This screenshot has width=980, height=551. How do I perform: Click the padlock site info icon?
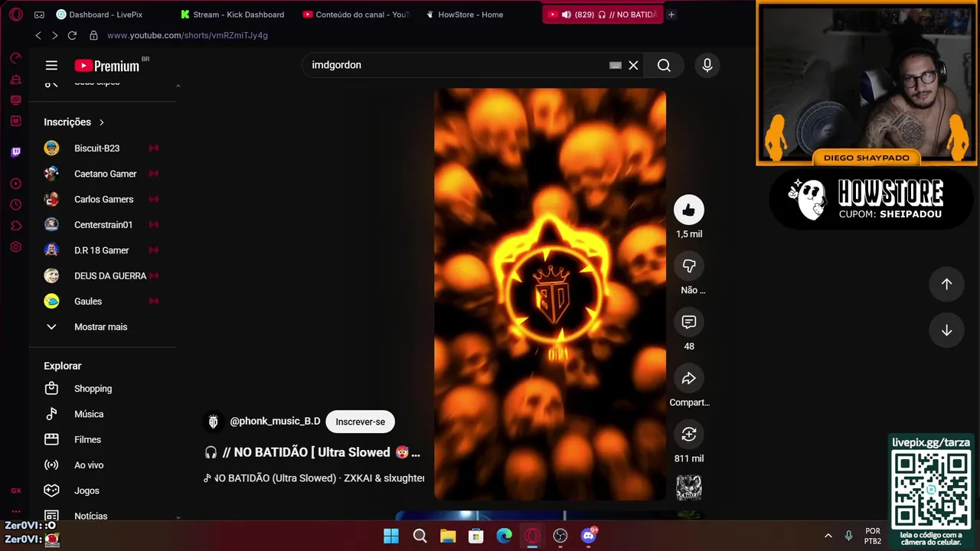click(x=93, y=35)
